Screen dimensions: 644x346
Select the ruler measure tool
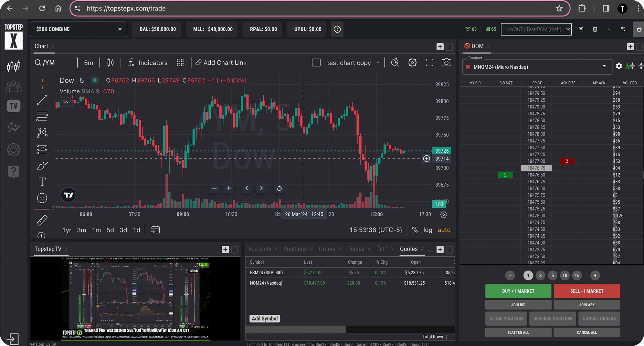(x=42, y=220)
